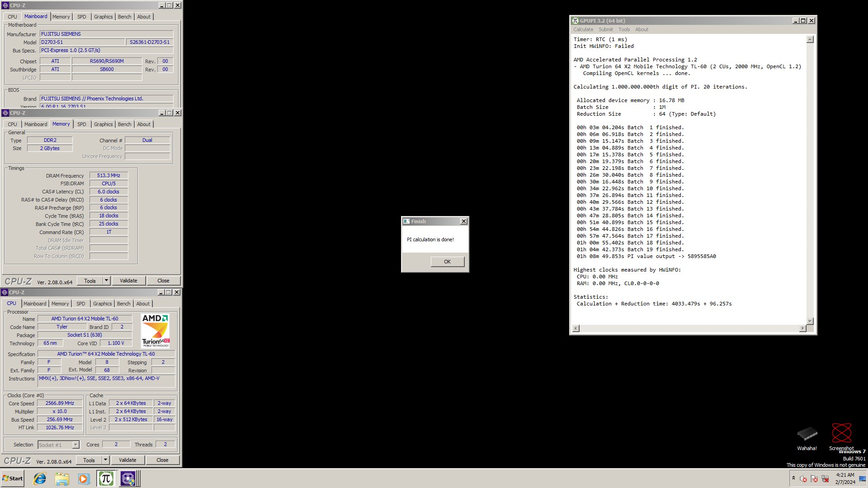Open the Submit menu in GPUPI
Image resolution: width=868 pixels, height=488 pixels.
pyautogui.click(x=606, y=29)
